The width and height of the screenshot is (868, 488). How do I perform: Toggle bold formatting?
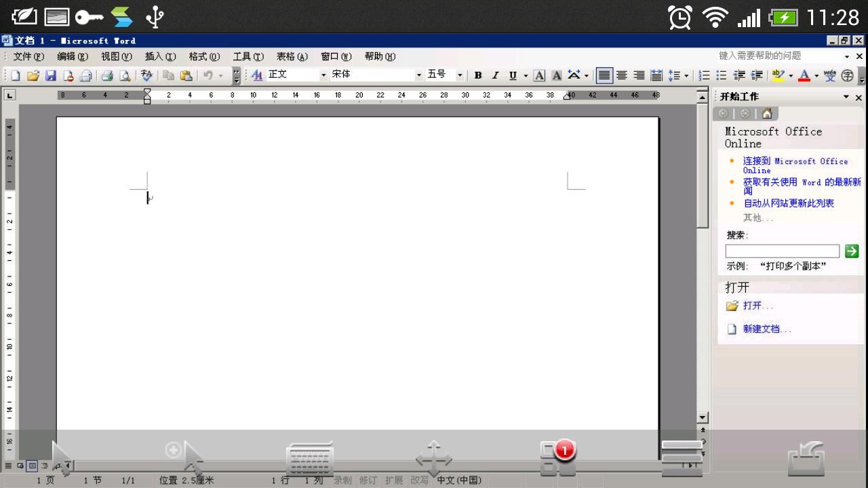(x=478, y=75)
